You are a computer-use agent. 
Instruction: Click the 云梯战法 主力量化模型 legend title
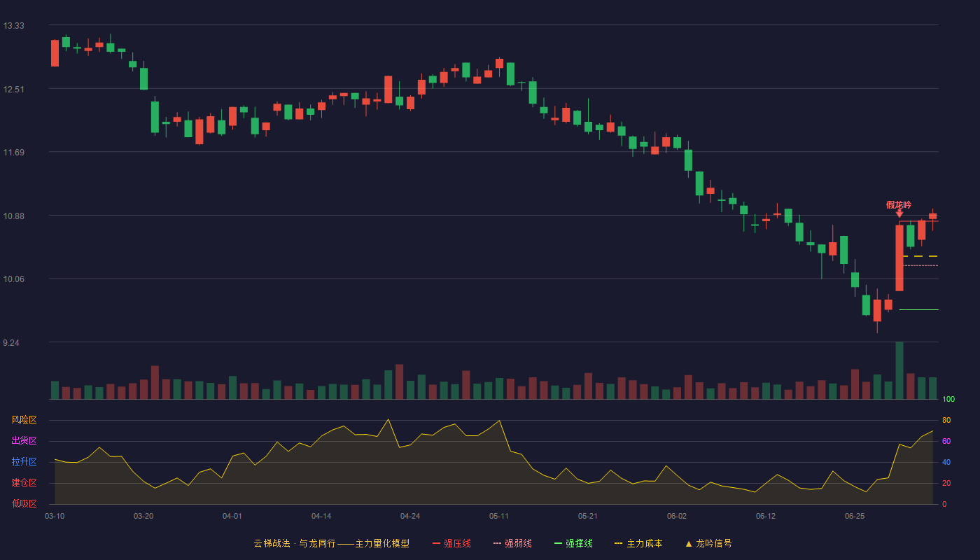pyautogui.click(x=331, y=543)
